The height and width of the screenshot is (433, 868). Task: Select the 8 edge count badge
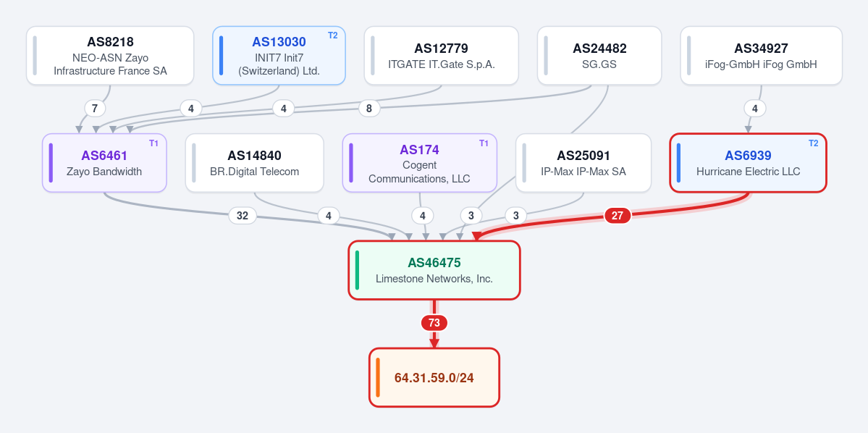[x=369, y=108]
